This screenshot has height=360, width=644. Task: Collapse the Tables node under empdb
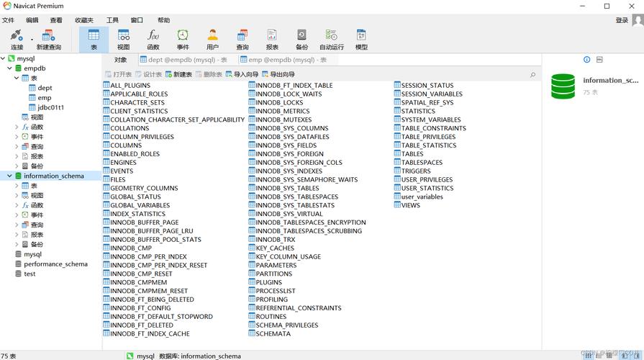click(x=17, y=78)
